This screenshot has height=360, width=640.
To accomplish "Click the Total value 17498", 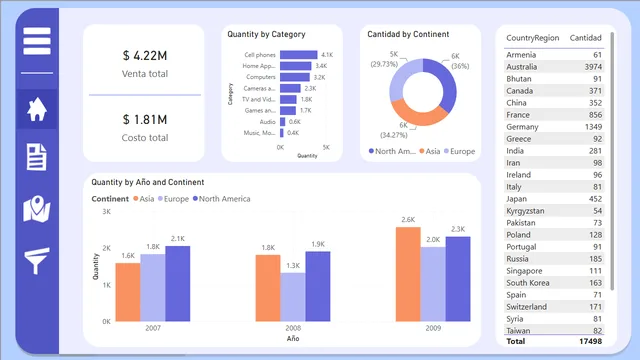I will pyautogui.click(x=590, y=341).
